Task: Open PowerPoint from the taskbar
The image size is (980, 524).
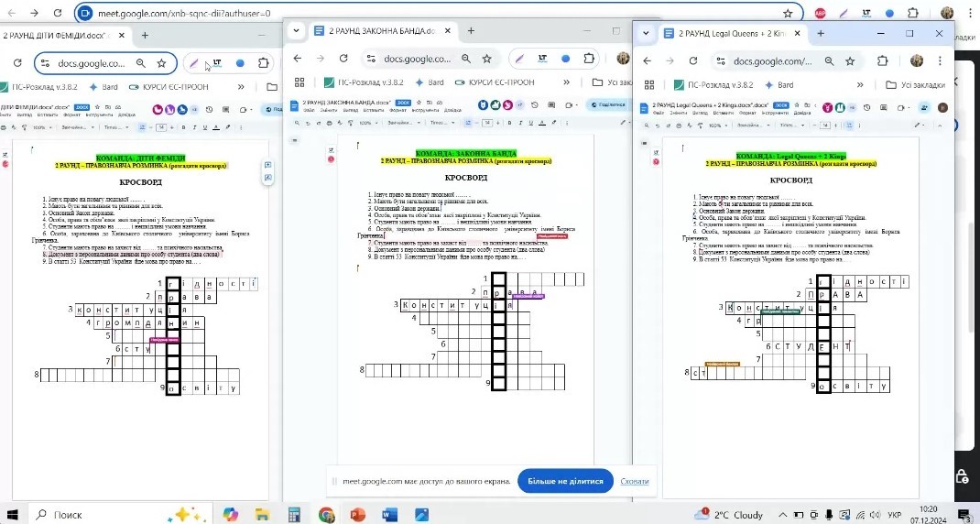Action: click(358, 515)
